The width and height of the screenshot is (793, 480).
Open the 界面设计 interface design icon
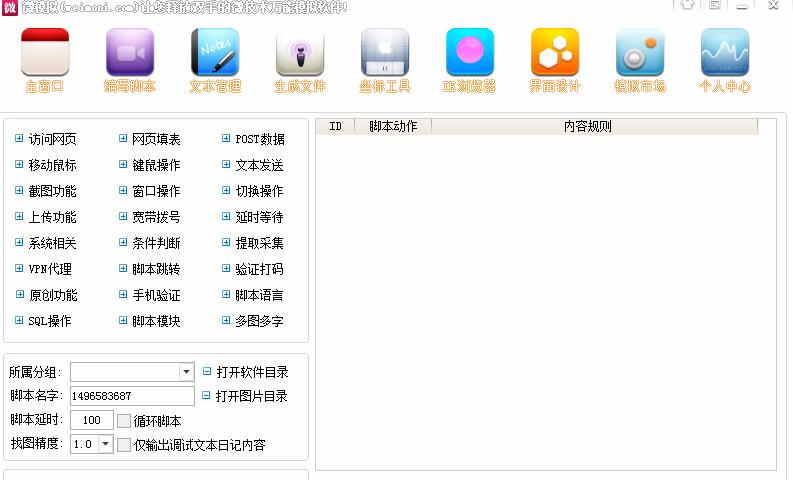(x=555, y=52)
